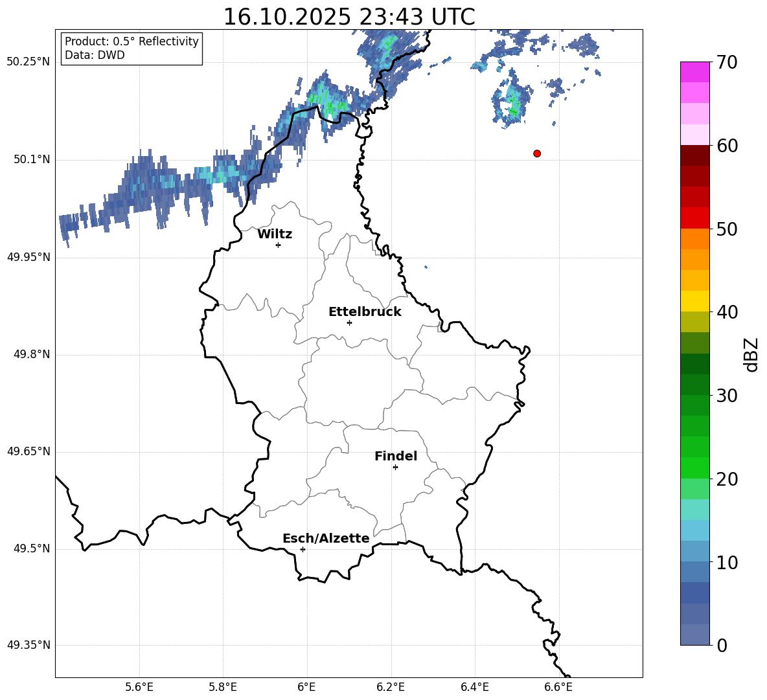Click 'Product: 0.5° Reflectivity' text
767x700 pixels.
pos(132,41)
